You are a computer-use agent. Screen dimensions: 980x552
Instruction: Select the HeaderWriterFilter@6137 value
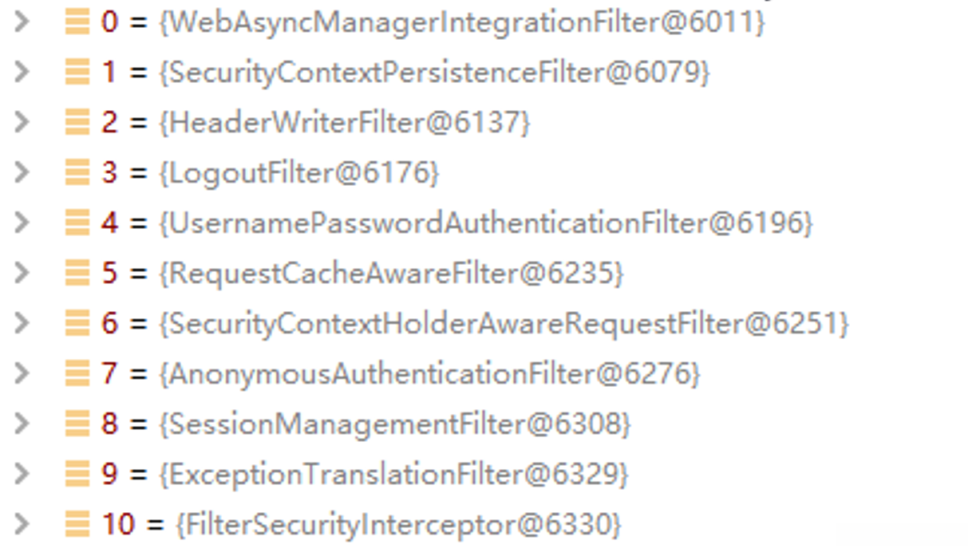(x=345, y=123)
